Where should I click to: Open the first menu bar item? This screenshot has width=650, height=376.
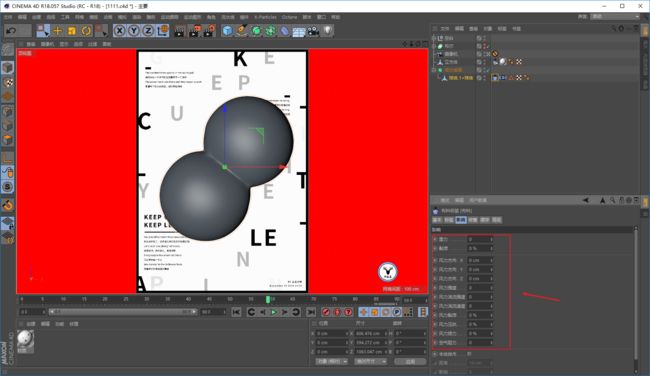[x=8, y=17]
